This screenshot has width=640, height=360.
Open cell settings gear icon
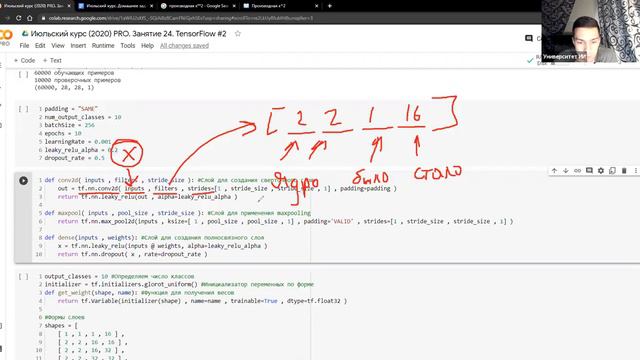(601, 171)
